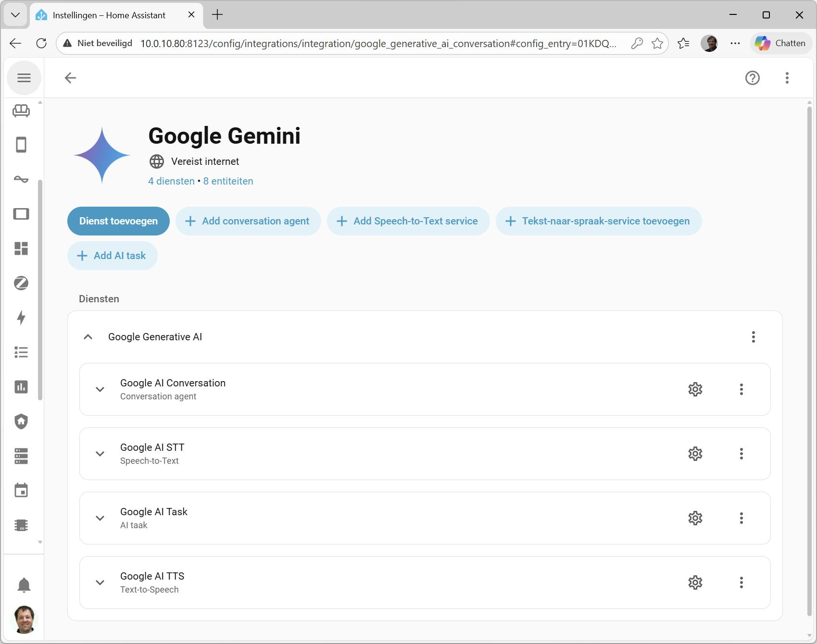
Task: Open the Energy lightning bolt sidebar item
Action: (21, 318)
